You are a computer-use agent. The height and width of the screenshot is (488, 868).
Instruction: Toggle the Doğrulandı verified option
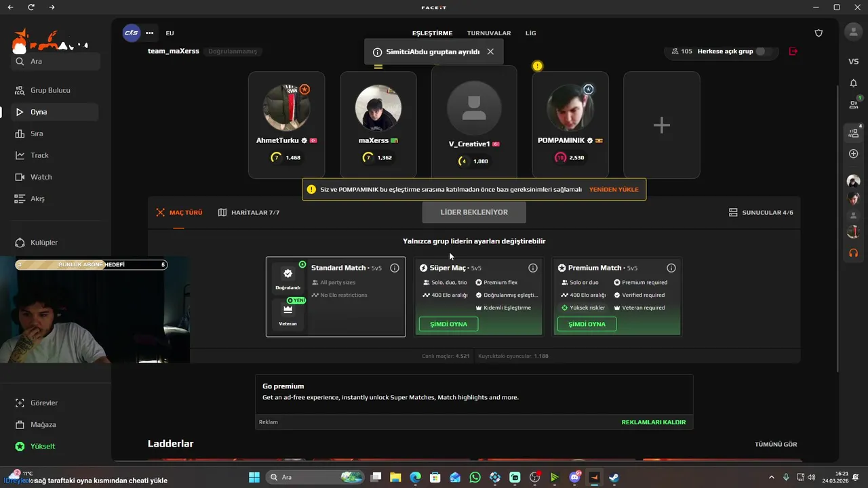[288, 279]
